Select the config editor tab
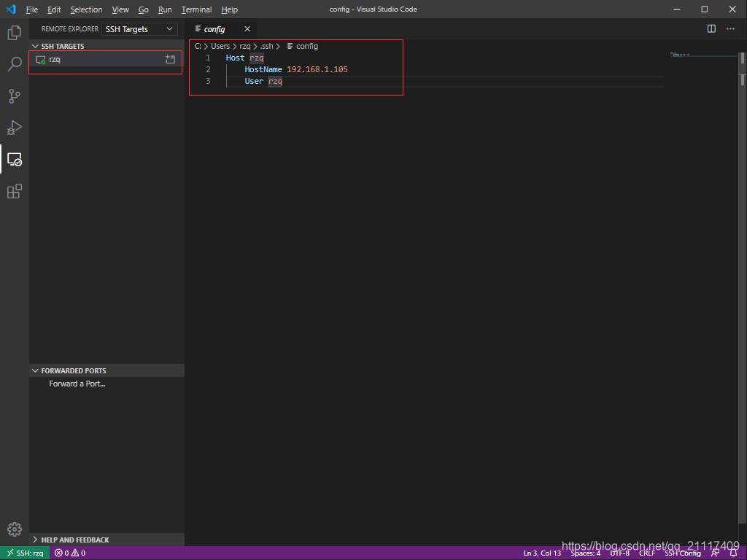This screenshot has width=747, height=560. pos(221,29)
